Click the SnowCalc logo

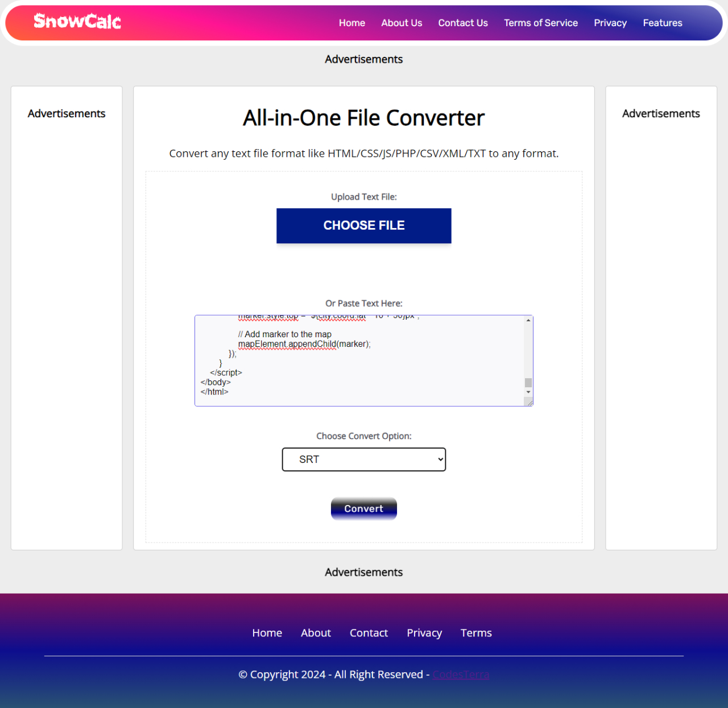point(76,22)
